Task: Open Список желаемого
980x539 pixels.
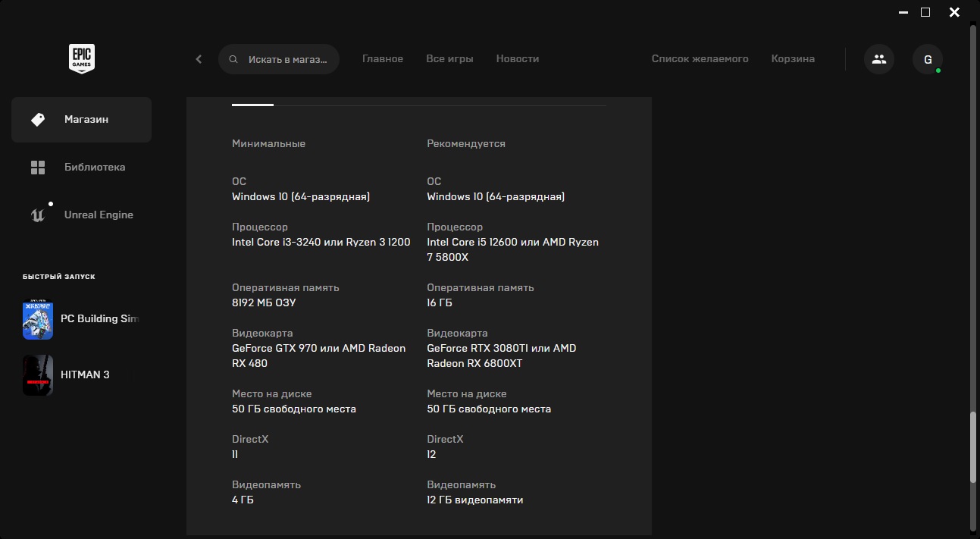Action: pos(700,59)
